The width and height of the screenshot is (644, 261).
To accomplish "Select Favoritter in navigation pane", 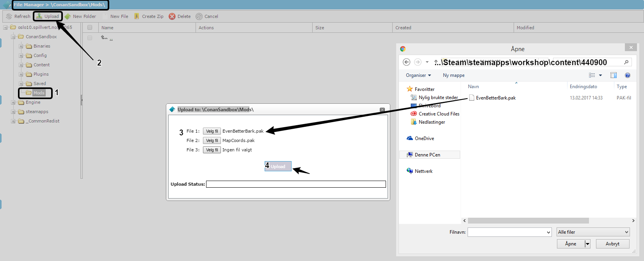I will point(425,89).
